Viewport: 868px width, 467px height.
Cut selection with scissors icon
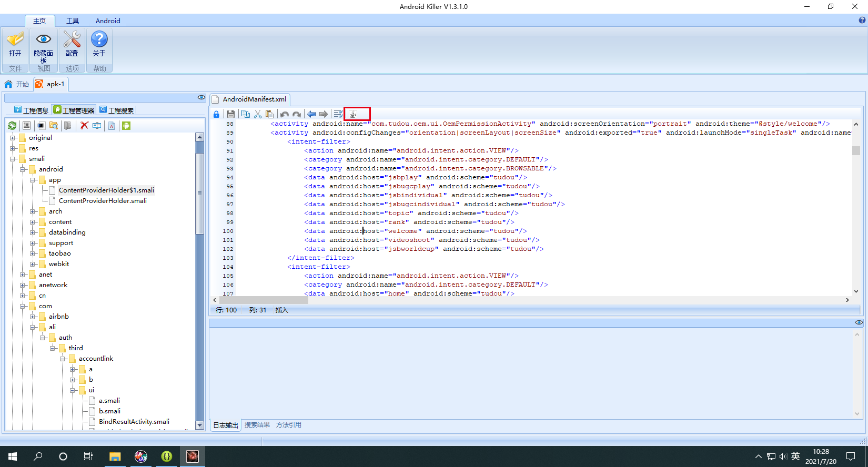click(258, 114)
